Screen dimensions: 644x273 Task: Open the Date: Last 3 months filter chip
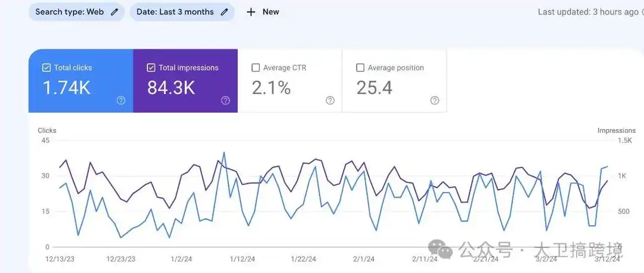click(182, 12)
